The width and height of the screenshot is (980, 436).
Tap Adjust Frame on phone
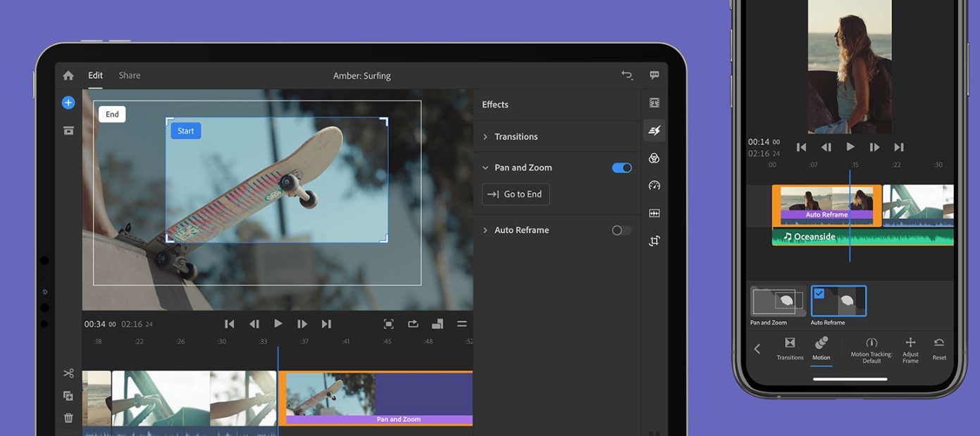(x=910, y=349)
